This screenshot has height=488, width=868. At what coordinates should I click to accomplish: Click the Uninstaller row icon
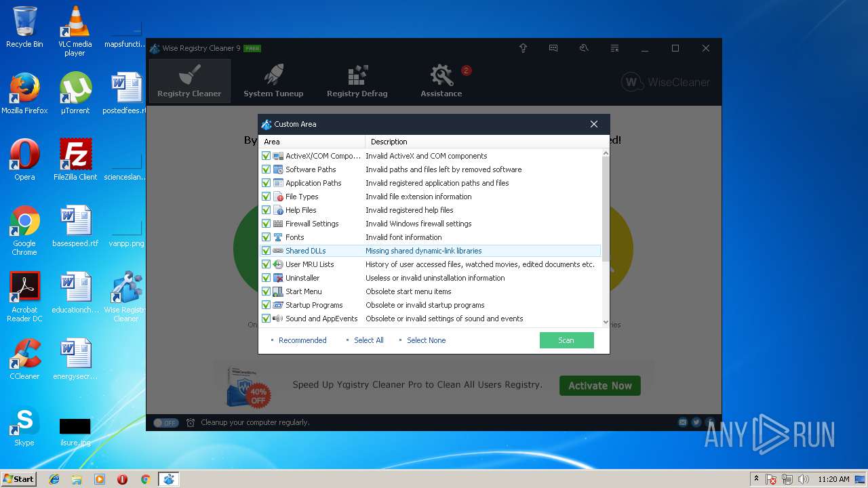click(278, 278)
